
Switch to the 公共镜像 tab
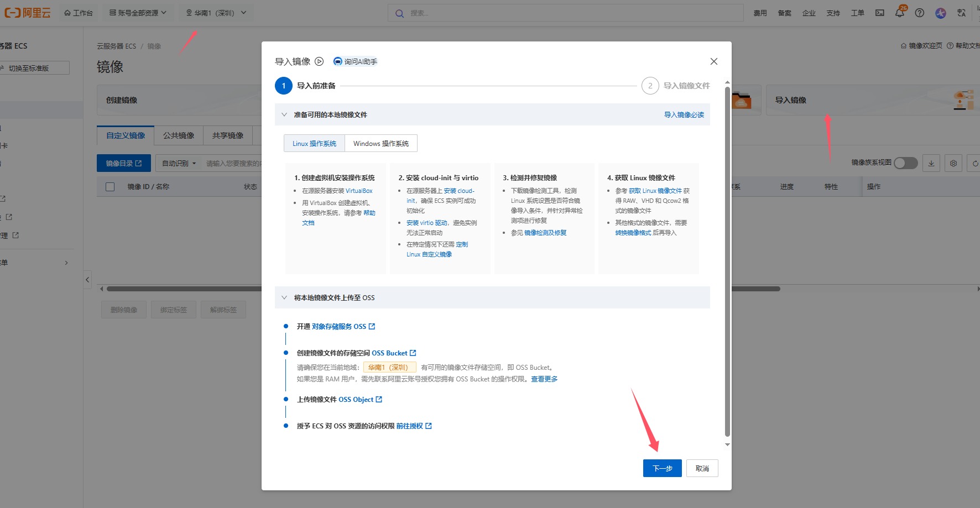coord(179,135)
